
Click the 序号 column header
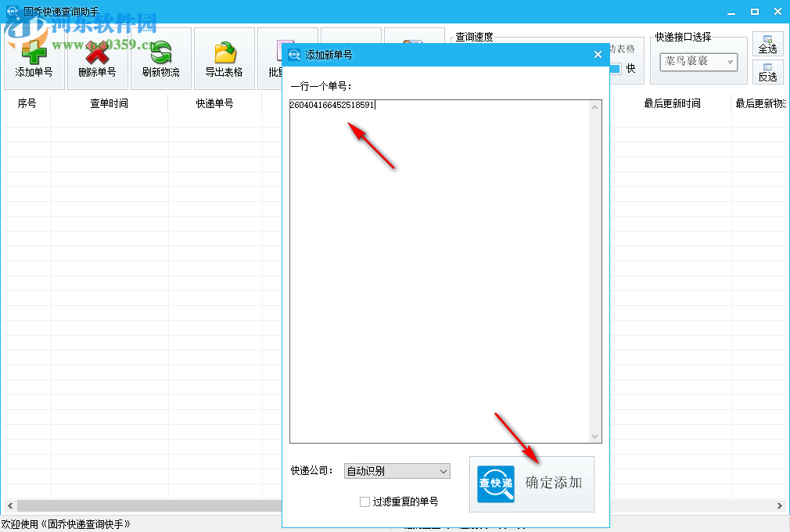coord(27,103)
